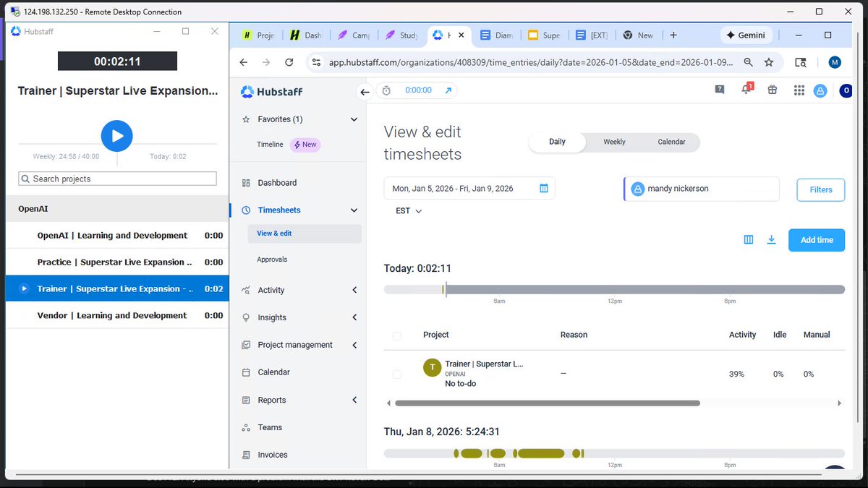Image resolution: width=868 pixels, height=488 pixels.
Task: Close the active Hubstaff browser tab
Action: click(x=461, y=35)
